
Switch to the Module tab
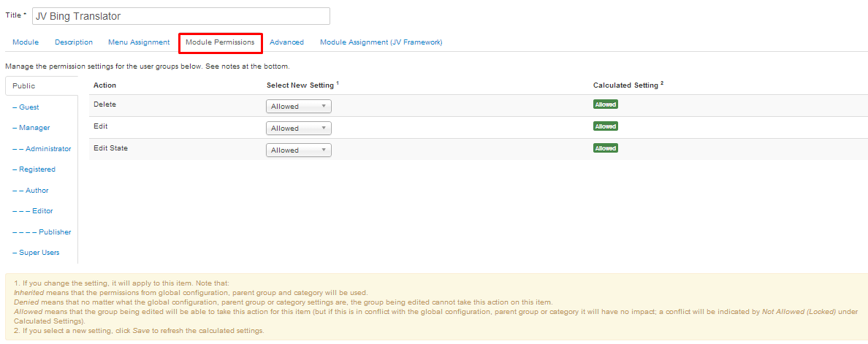tap(26, 42)
